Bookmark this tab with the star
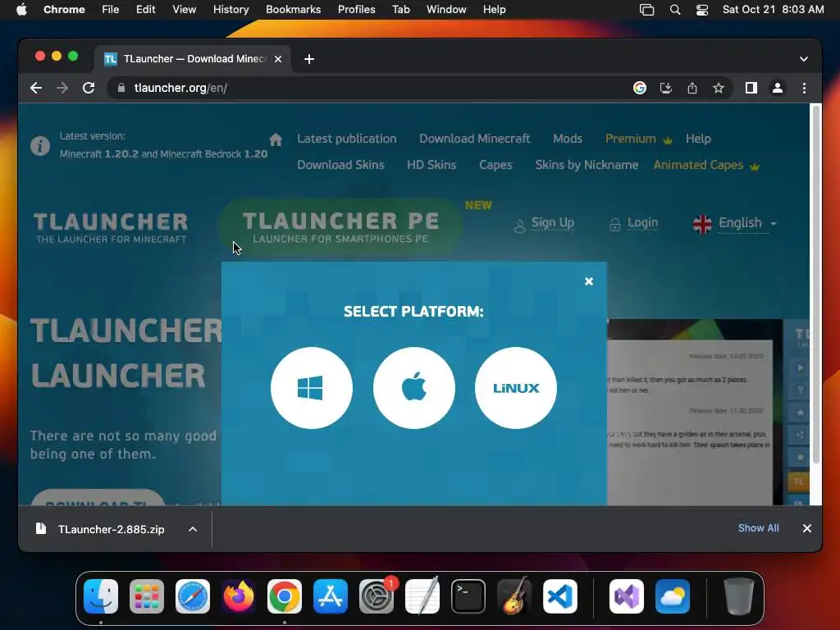The image size is (840, 630). tap(719, 88)
